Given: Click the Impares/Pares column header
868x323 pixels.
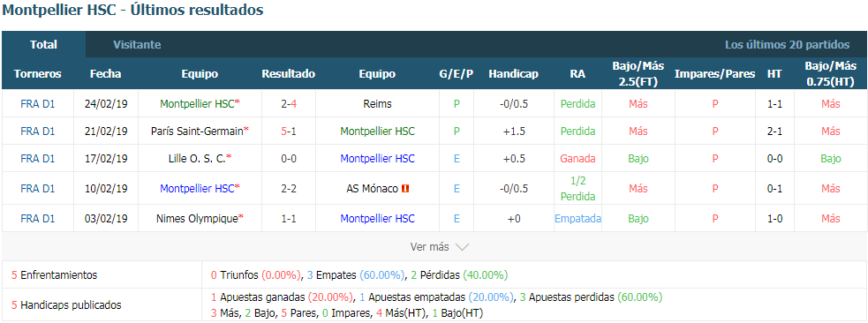Looking at the screenshot, I should point(714,73).
